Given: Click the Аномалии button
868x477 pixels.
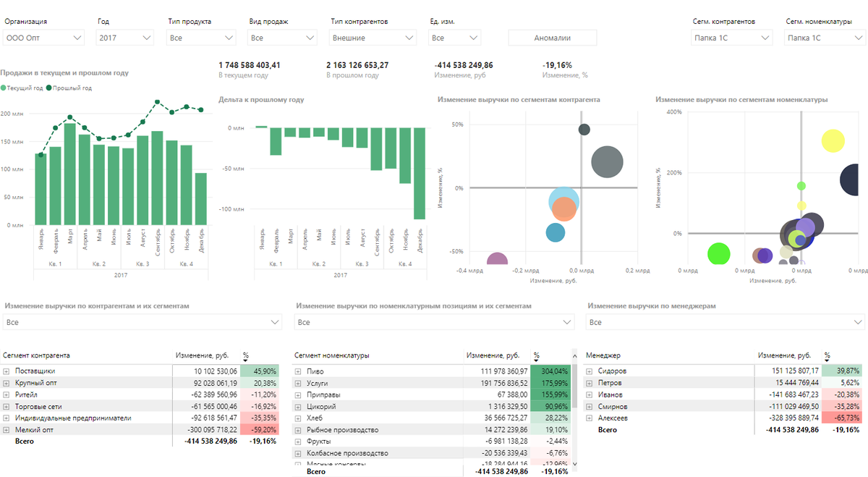Looking at the screenshot, I should (553, 38).
